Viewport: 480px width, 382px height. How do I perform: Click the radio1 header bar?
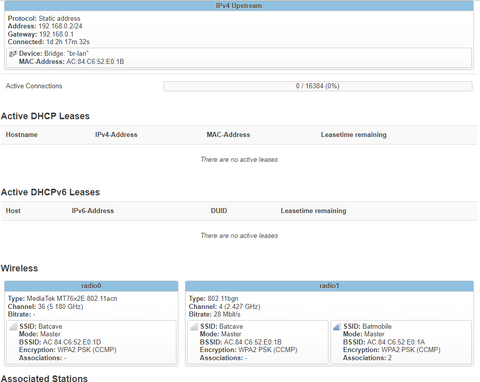(329, 286)
